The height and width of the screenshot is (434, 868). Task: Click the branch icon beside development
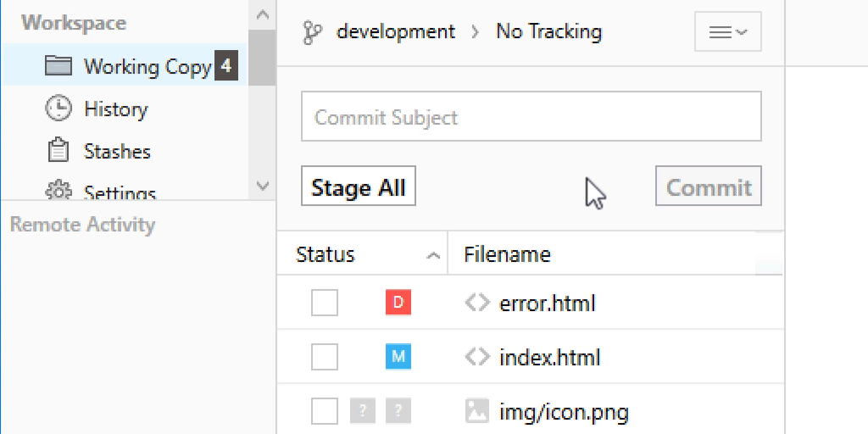[x=312, y=33]
